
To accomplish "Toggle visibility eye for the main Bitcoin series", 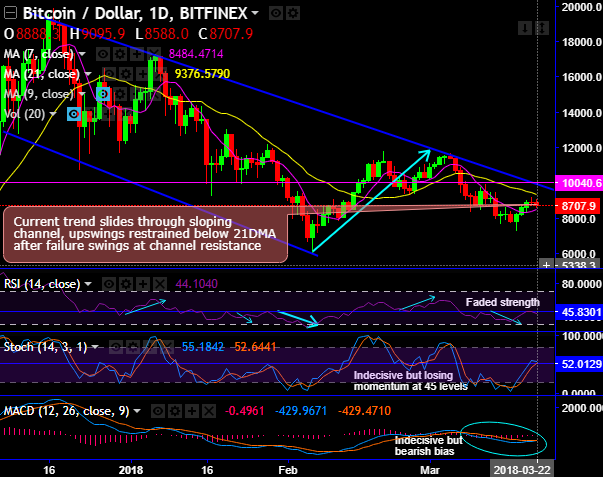I will click(x=276, y=13).
